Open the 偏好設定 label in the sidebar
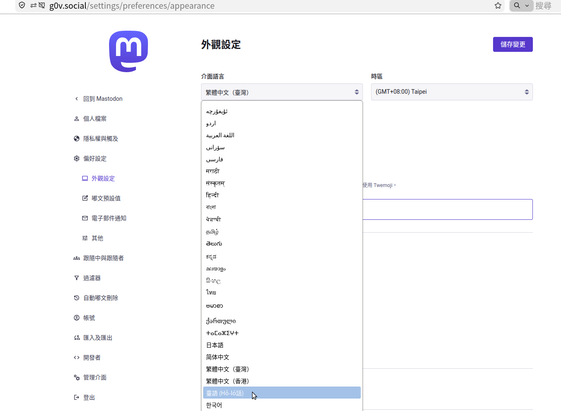 click(x=95, y=158)
